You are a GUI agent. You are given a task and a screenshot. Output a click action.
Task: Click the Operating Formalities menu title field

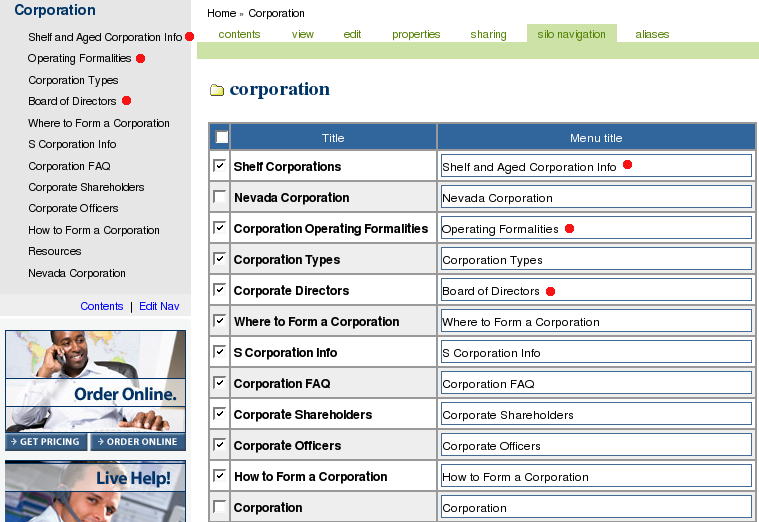(596, 229)
